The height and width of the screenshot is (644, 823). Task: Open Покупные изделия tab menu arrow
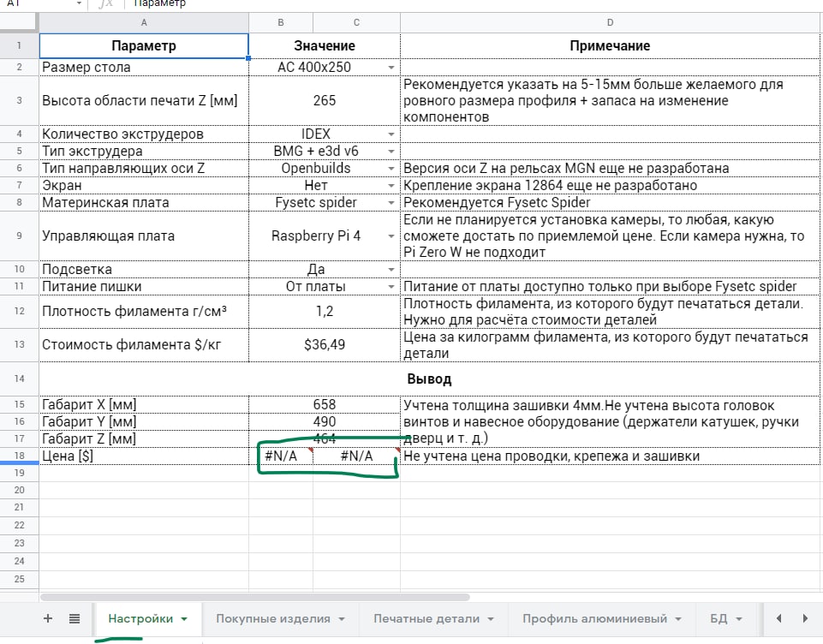(x=342, y=619)
